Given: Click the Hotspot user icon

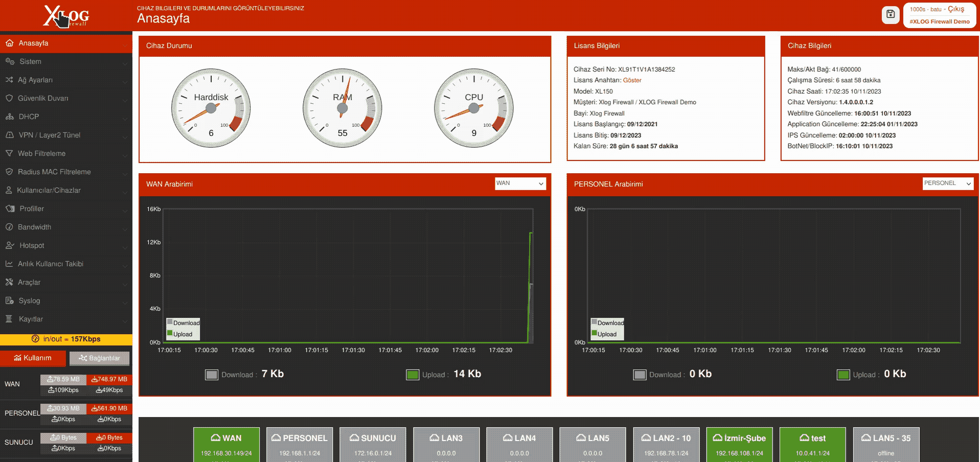Looking at the screenshot, I should coord(10,245).
